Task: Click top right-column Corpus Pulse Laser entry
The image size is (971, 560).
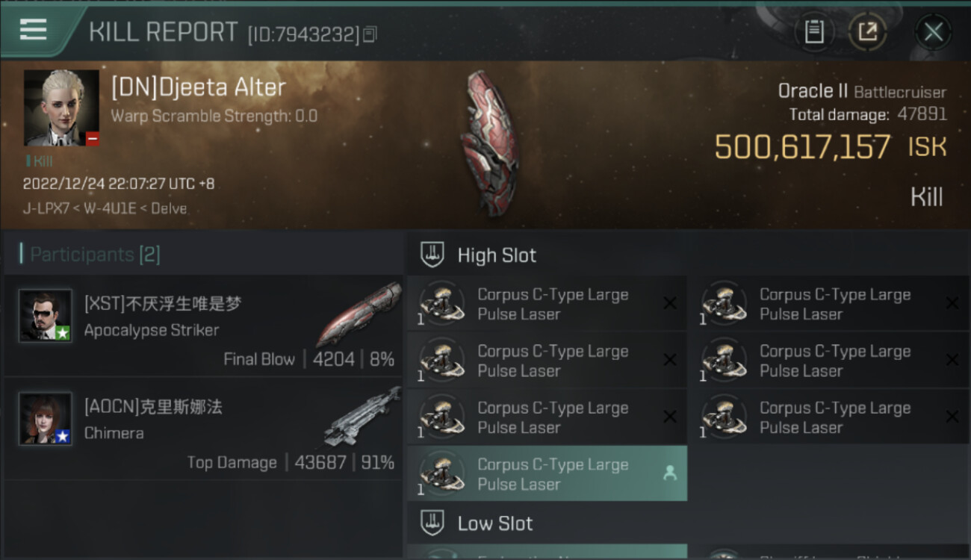Action: point(829,304)
